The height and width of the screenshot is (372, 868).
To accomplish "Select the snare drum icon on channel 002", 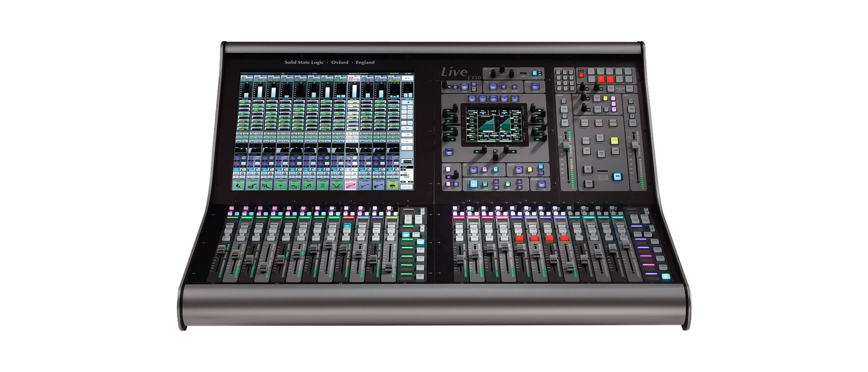I will click(x=253, y=184).
